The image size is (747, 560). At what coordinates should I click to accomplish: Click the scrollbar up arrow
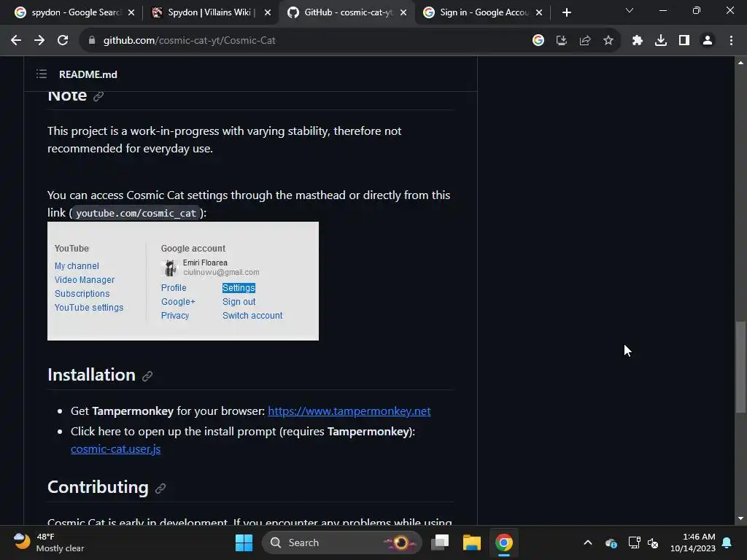tap(740, 63)
